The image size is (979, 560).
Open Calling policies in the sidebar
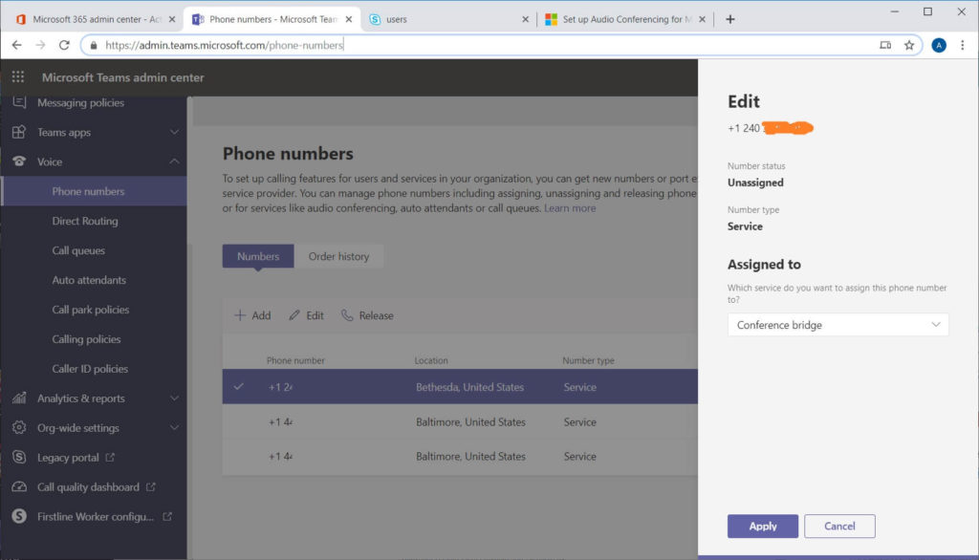86,339
